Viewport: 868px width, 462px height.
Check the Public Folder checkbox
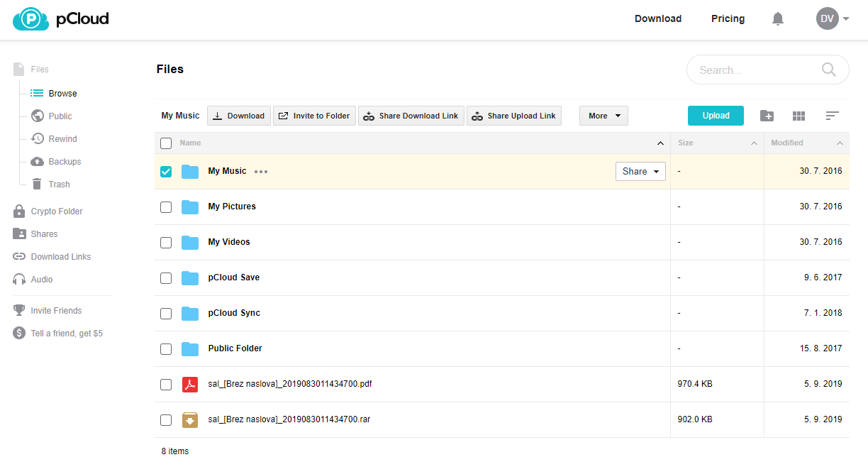[166, 349]
